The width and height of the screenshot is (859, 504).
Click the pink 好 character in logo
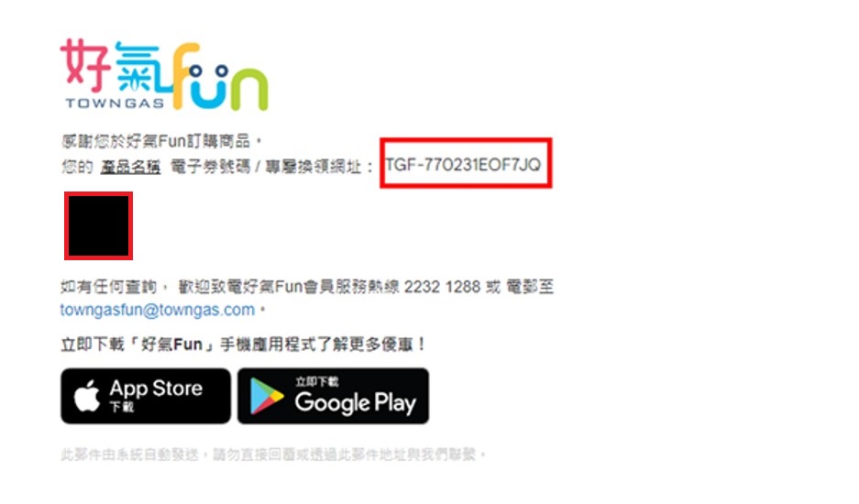pos(85,65)
